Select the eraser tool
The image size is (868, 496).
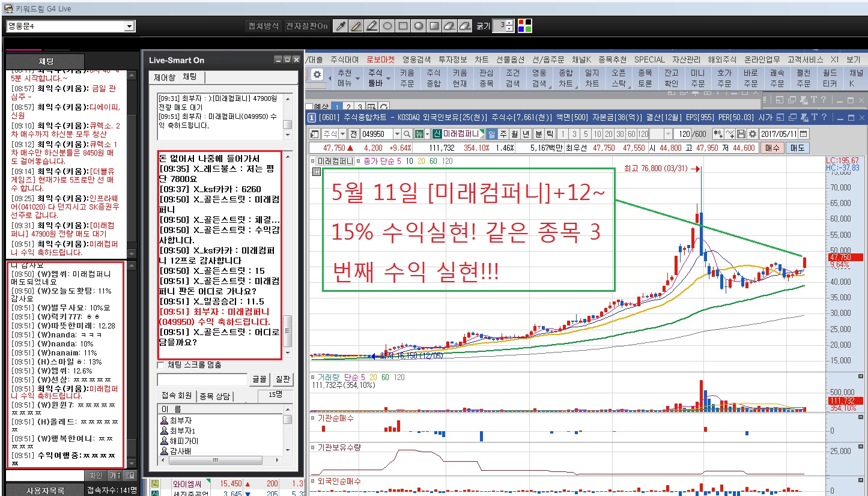pyautogui.click(x=449, y=26)
